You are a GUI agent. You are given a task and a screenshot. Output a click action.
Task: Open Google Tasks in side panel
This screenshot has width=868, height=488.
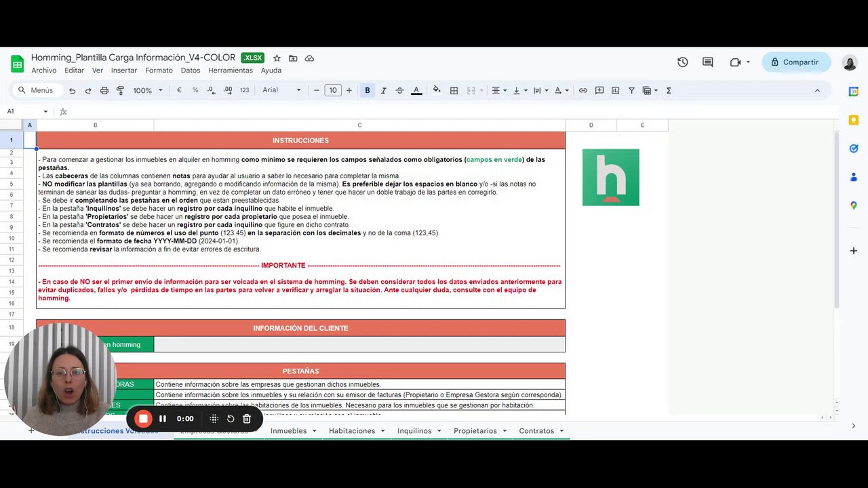(854, 148)
